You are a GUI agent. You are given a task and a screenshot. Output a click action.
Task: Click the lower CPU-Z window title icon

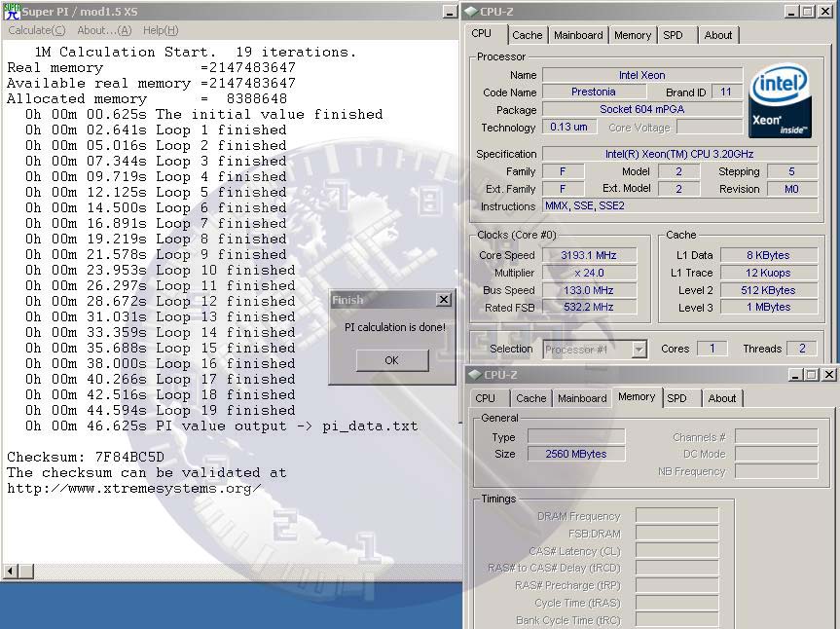click(475, 375)
